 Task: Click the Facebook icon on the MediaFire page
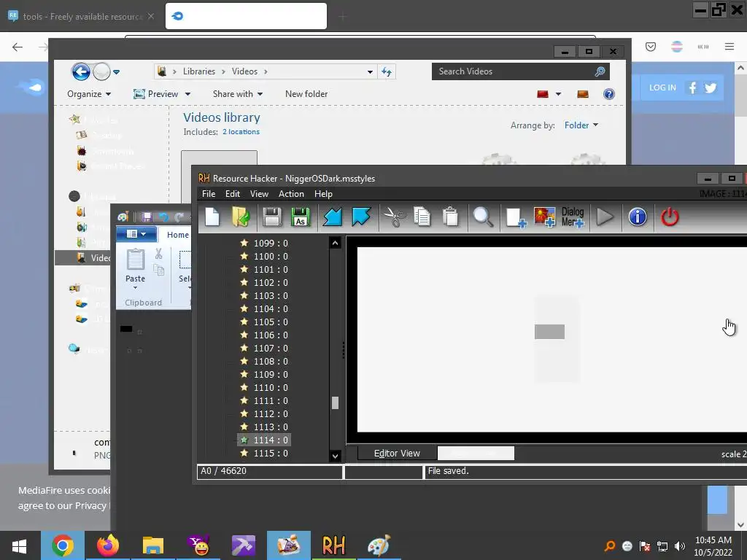coord(693,87)
